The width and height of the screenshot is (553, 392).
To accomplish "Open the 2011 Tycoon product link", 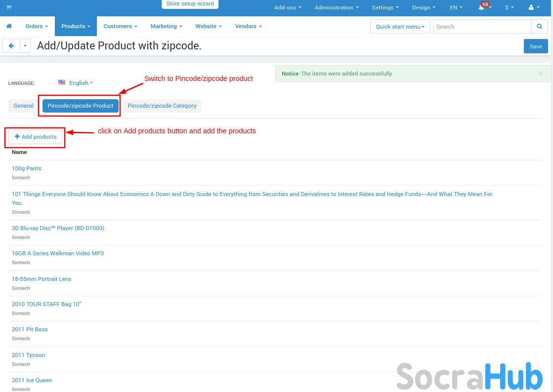I will 28,354.
